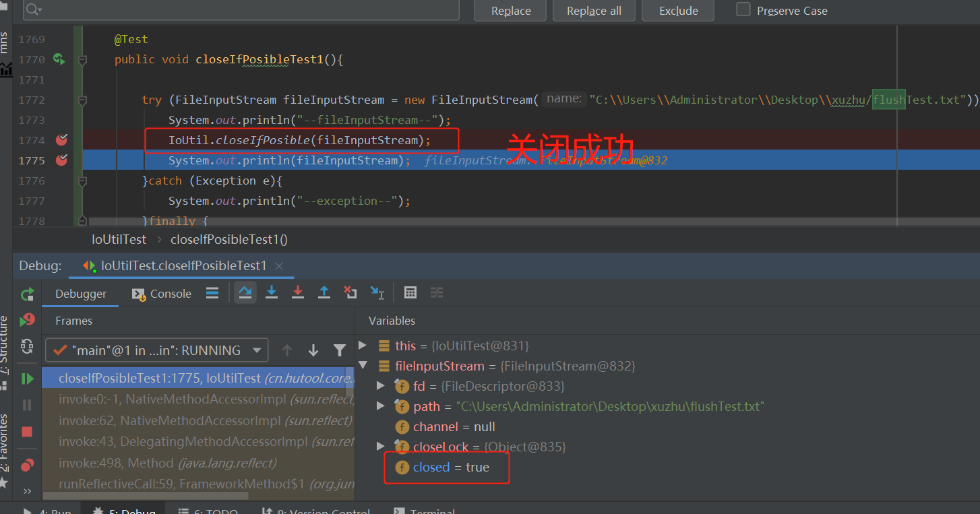
Task: Collapse the fileInputStream variable node
Action: coord(363,366)
